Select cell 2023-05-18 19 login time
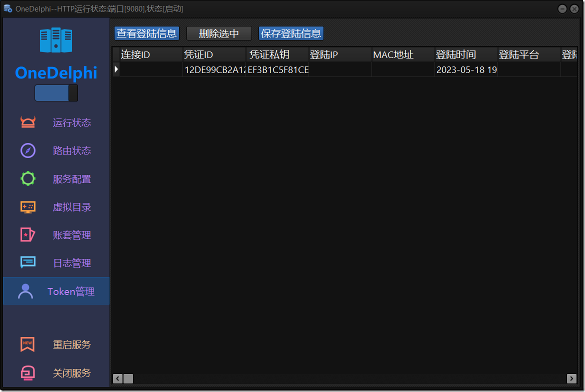The height and width of the screenshot is (392, 585). [466, 69]
